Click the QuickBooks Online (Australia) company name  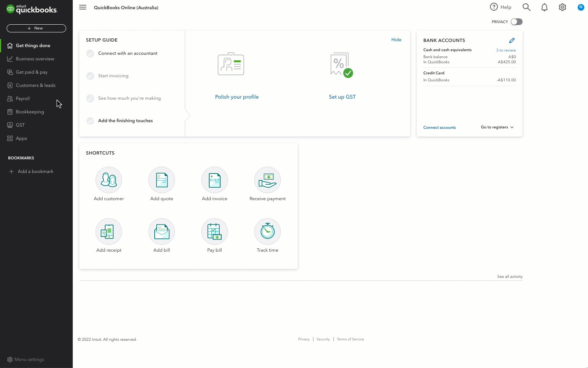[126, 7]
